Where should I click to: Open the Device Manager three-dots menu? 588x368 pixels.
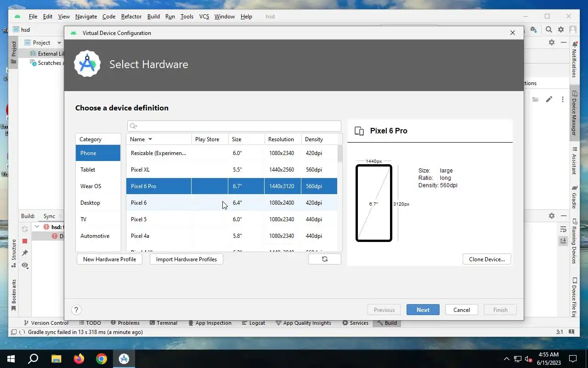click(562, 99)
